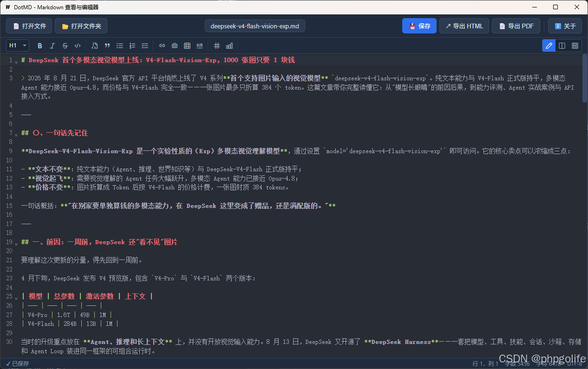Viewport: 588px width, 369px height.
Task: Insert inline code
Action: point(78,45)
